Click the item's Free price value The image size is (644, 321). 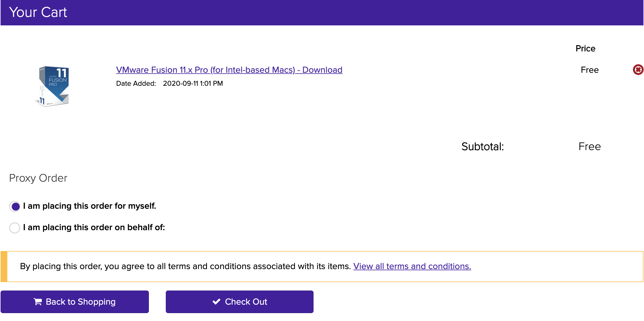[x=589, y=70]
